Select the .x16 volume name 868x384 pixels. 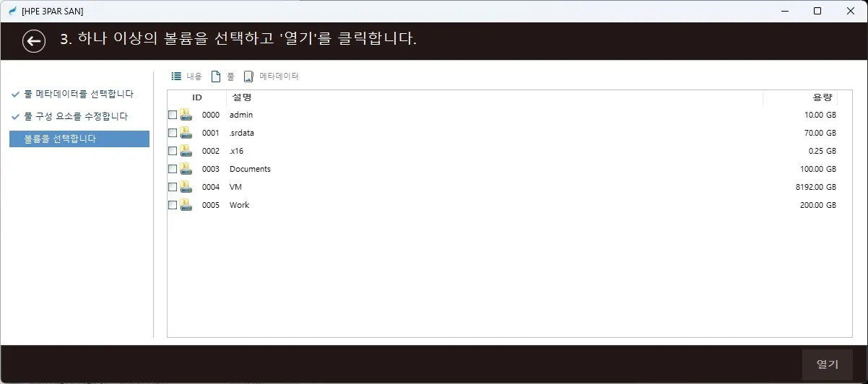click(237, 151)
